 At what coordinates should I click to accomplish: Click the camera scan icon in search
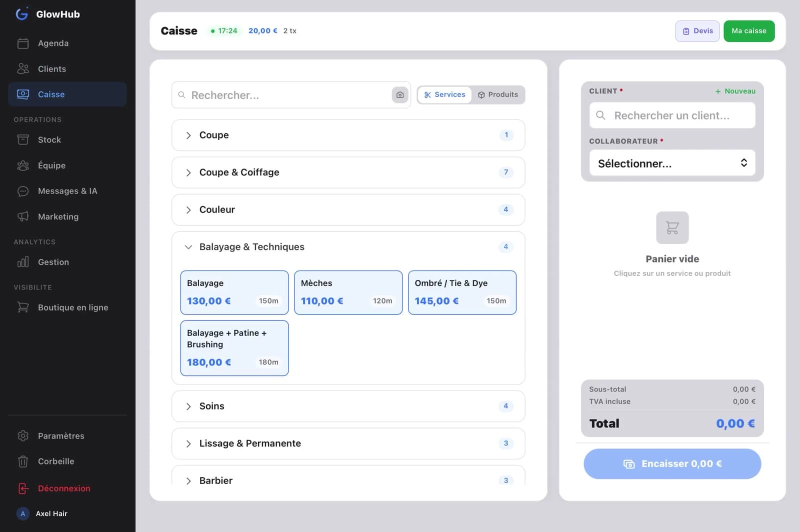(400, 94)
